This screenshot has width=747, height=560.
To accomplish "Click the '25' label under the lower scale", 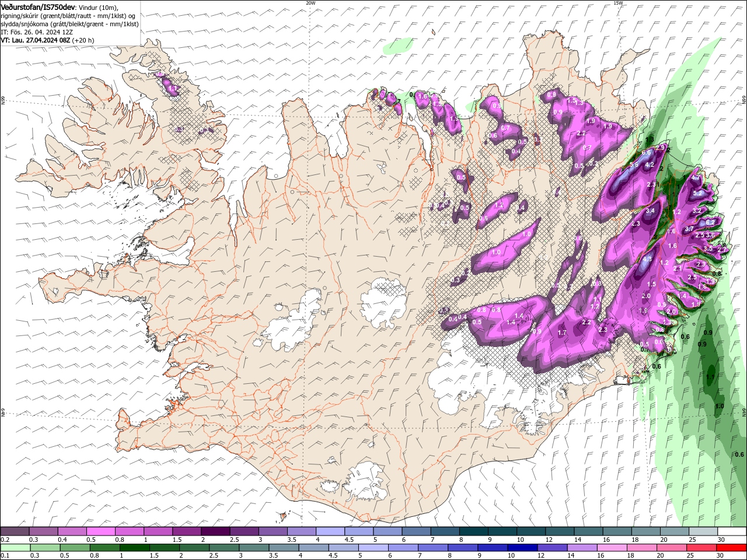I will [x=692, y=556].
